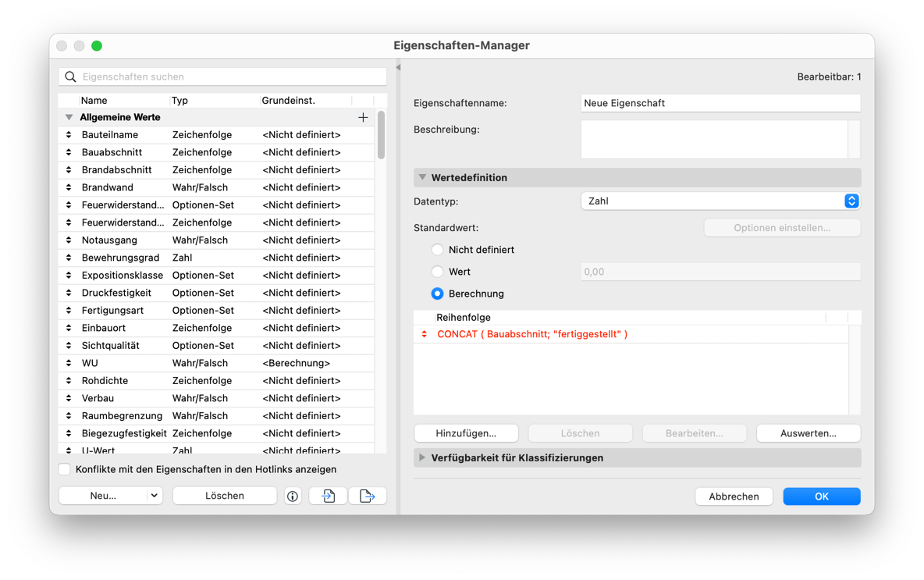This screenshot has width=924, height=580.
Task: Select the Berechnung radio button
Action: coord(437,294)
